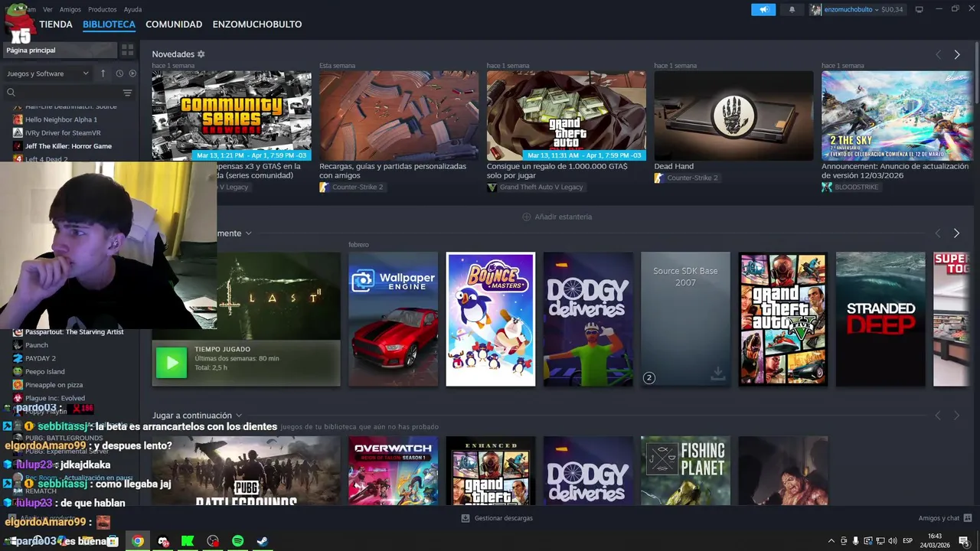Open the Productos menu

[x=103, y=9]
